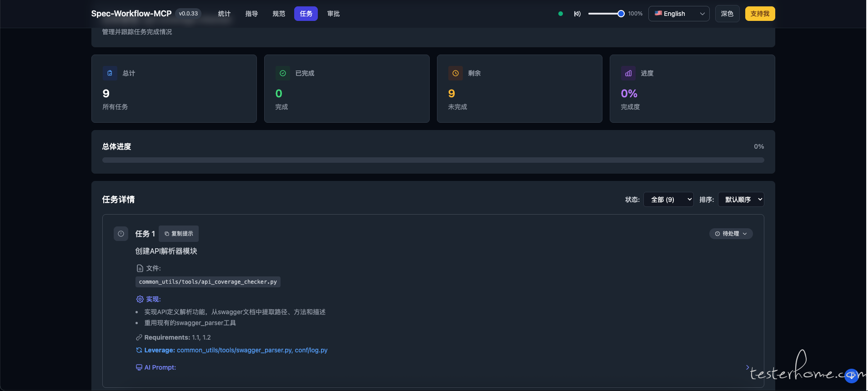Click the speaker volume icon

[x=577, y=14]
